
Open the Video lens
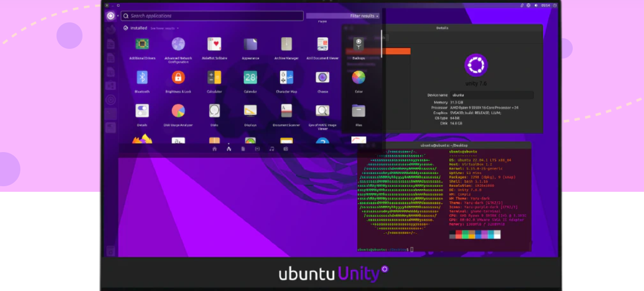point(257,149)
